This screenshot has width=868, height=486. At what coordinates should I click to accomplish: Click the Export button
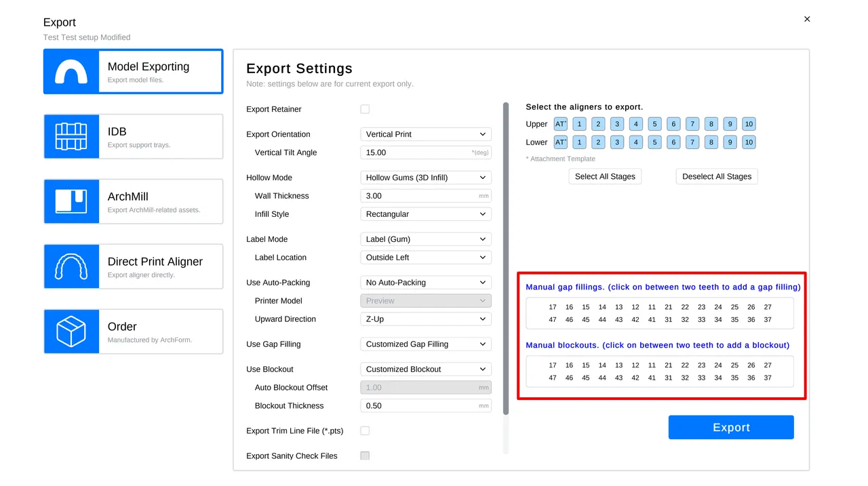tap(731, 427)
